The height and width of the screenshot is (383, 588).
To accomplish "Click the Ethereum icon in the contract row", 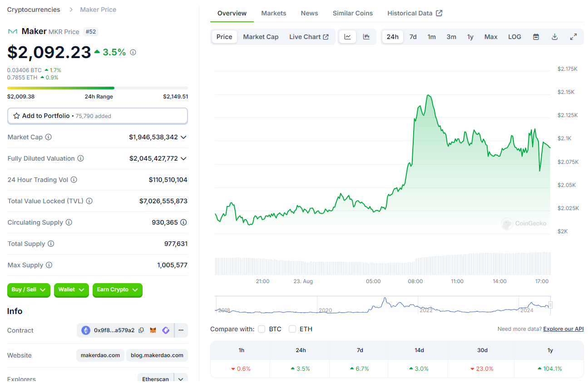I will point(86,330).
